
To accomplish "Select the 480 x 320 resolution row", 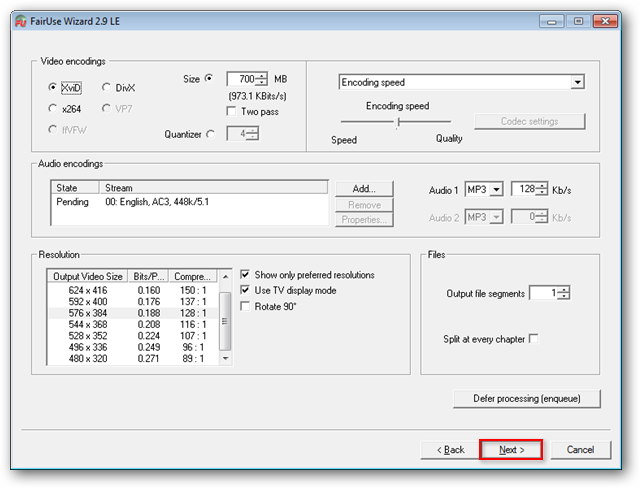I will point(134,359).
